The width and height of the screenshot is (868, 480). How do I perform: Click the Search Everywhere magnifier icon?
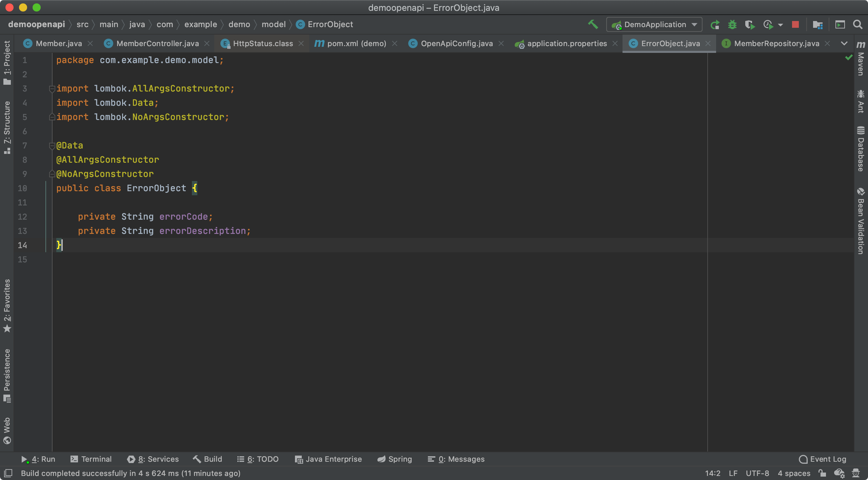[x=858, y=24]
